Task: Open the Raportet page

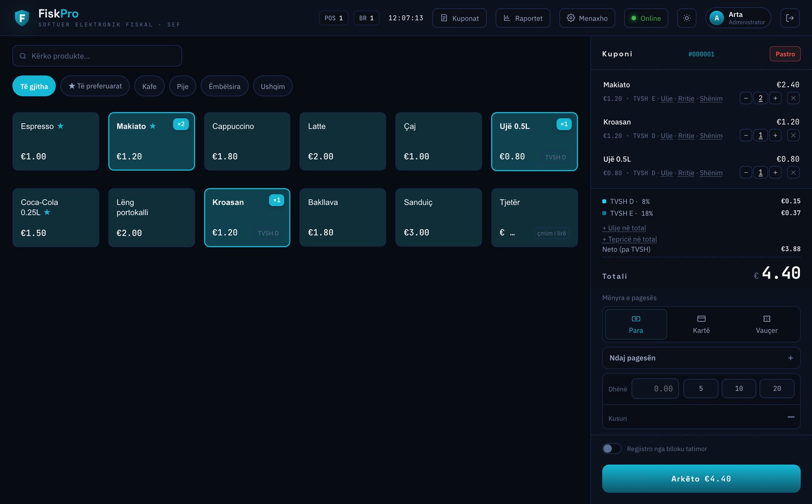Action: (x=523, y=18)
